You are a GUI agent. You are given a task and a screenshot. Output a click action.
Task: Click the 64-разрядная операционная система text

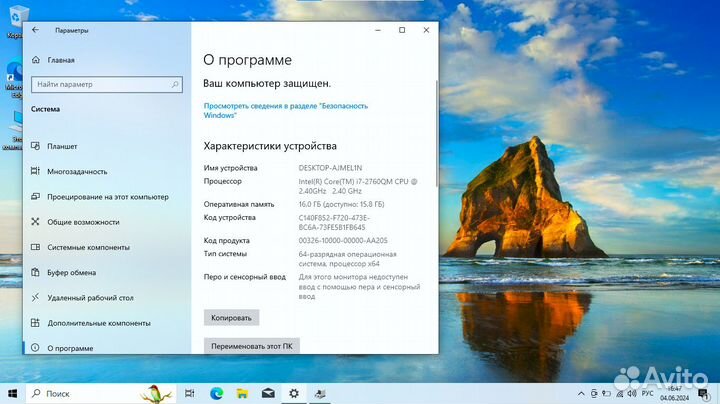(347, 259)
